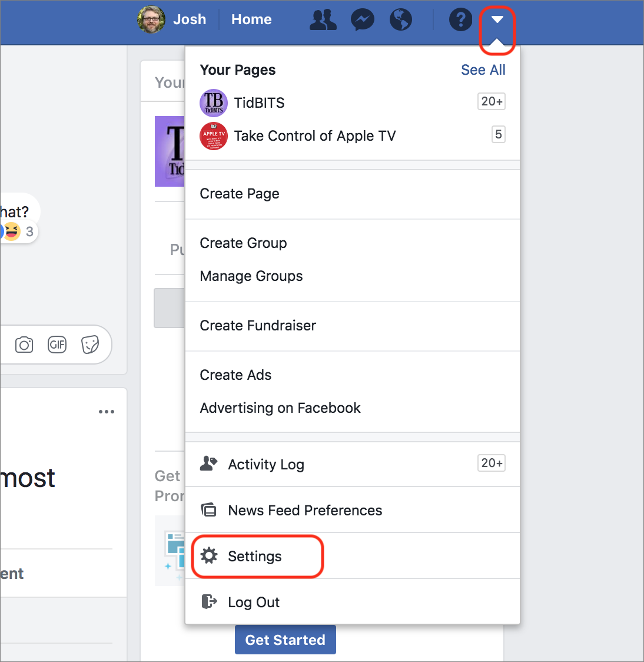
Task: Collapse the account dropdown arrow
Action: [497, 19]
